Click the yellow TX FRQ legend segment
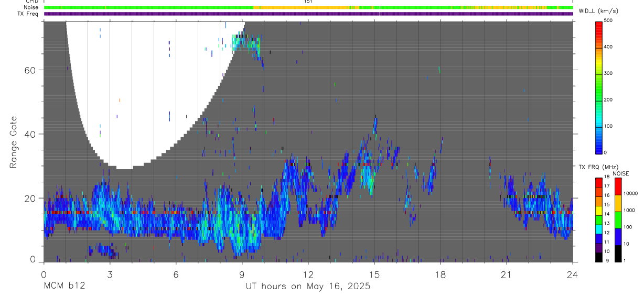 [x=598, y=211]
